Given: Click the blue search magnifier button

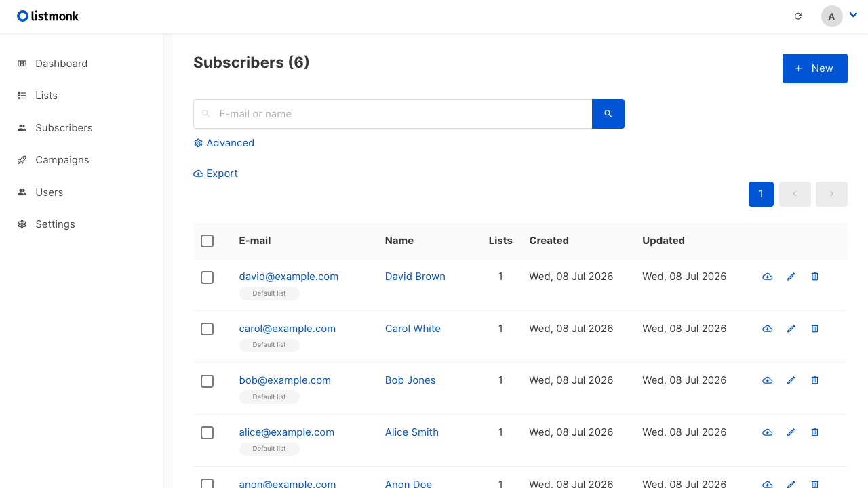Looking at the screenshot, I should [x=608, y=114].
